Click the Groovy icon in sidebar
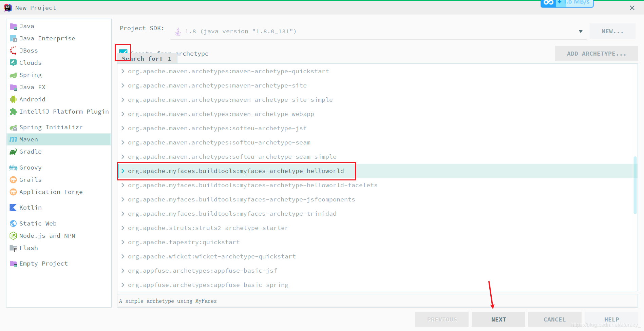Image resolution: width=644 pixels, height=331 pixels. coord(13,168)
